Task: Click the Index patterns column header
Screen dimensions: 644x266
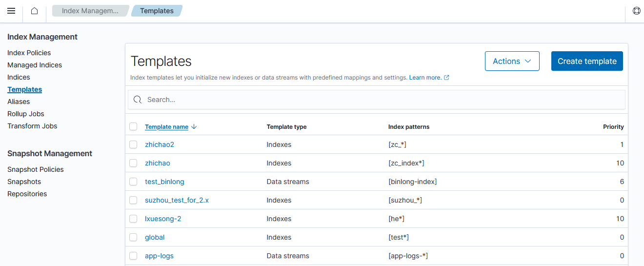Action: click(x=409, y=126)
